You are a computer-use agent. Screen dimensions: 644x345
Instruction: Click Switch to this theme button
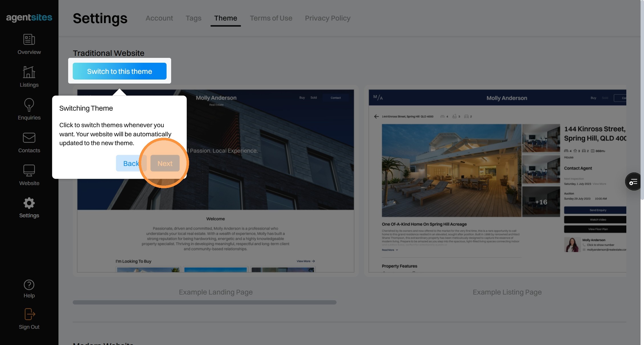click(x=120, y=71)
